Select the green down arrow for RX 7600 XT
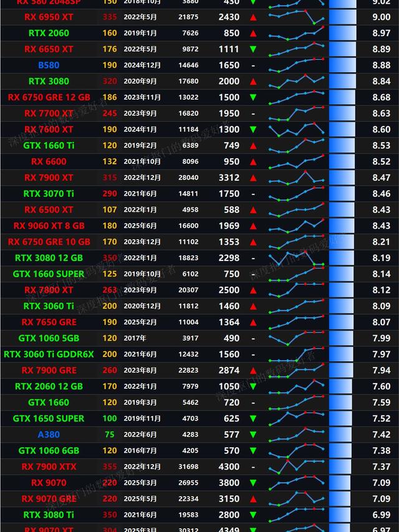 253,130
